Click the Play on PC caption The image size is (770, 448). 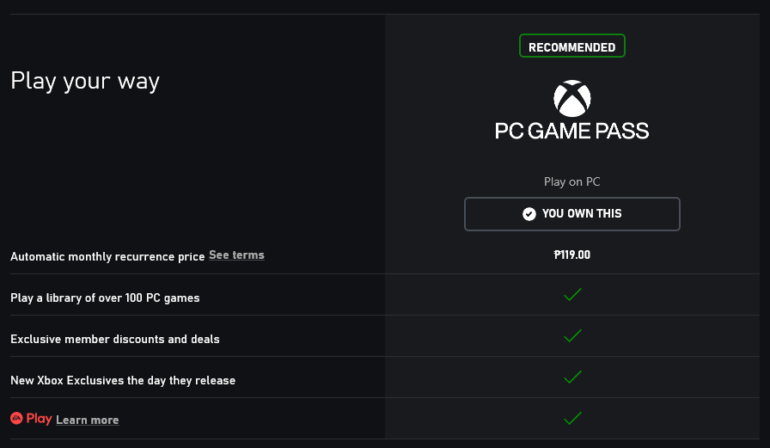pos(572,182)
